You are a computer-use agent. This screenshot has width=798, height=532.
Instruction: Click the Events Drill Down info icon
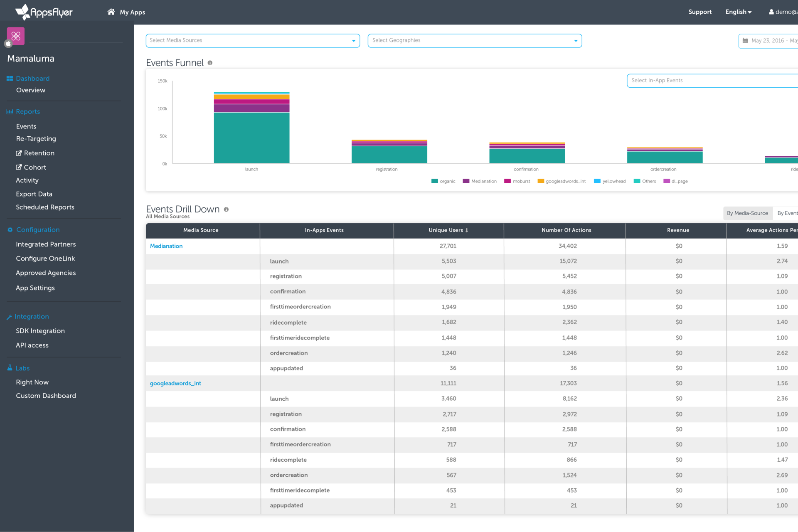click(226, 209)
